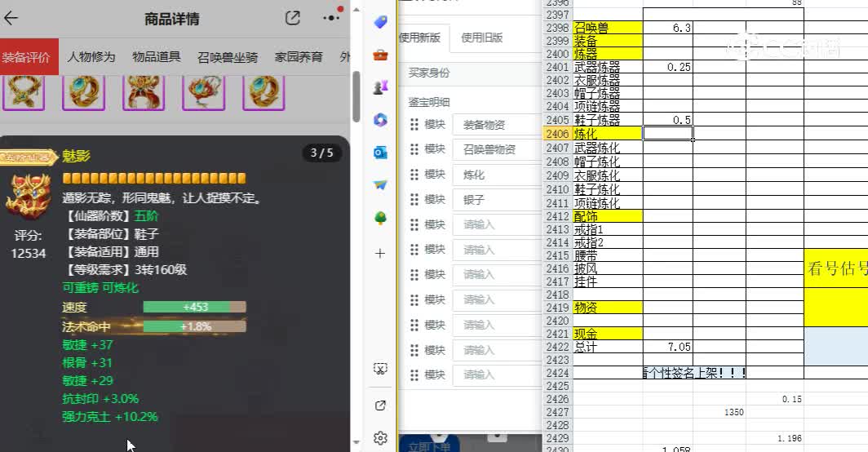Viewport: 868px width, 452px height.
Task: Select the cell with value 0.25
Action: click(668, 67)
